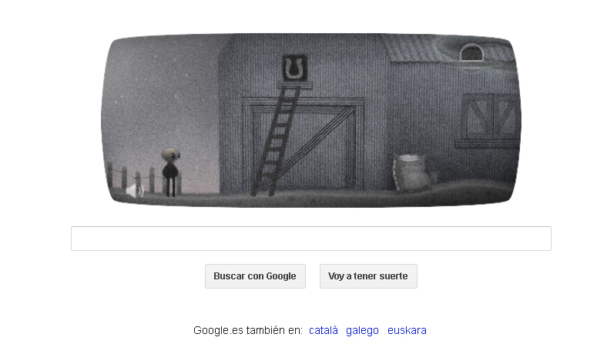Screen dimensions: 597x364
Task: Switch language to català
Action: tap(324, 330)
